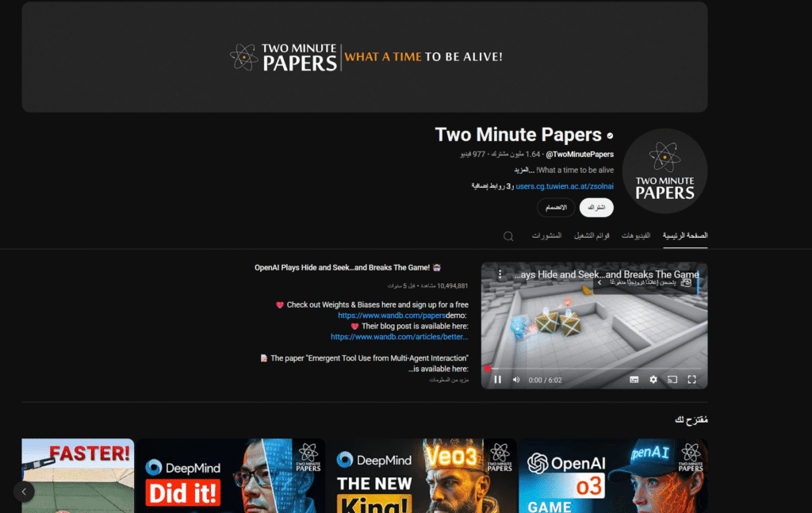The image size is (812, 513).
Task: Mute the video using the speaker icon
Action: coord(516,380)
